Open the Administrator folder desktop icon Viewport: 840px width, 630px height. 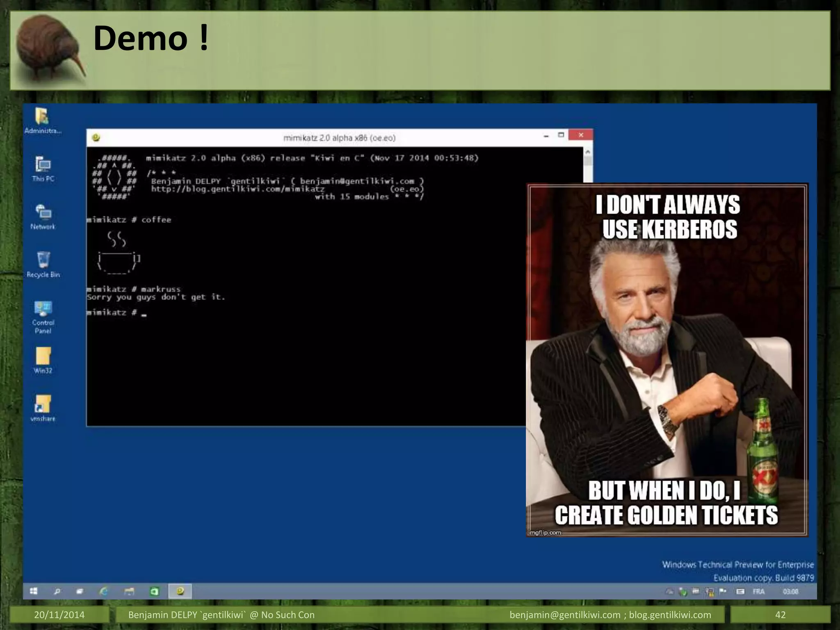pos(43,121)
